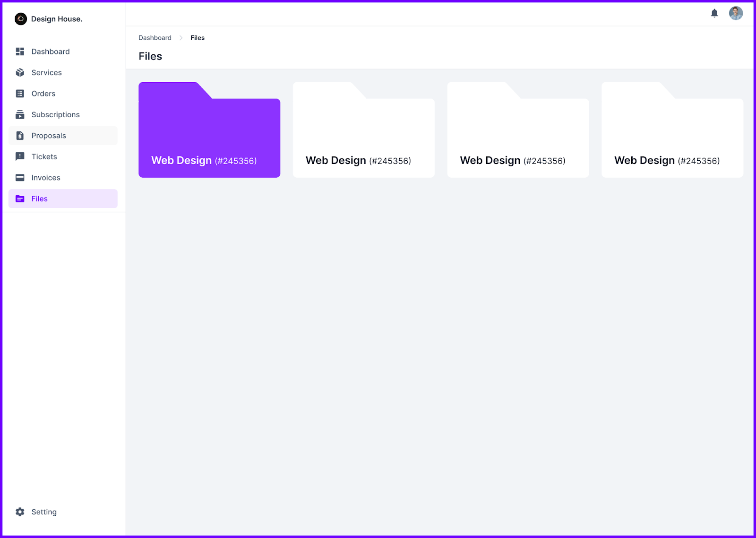The image size is (756, 538).
Task: Open the Dashboard breadcrumb link
Action: pos(155,37)
